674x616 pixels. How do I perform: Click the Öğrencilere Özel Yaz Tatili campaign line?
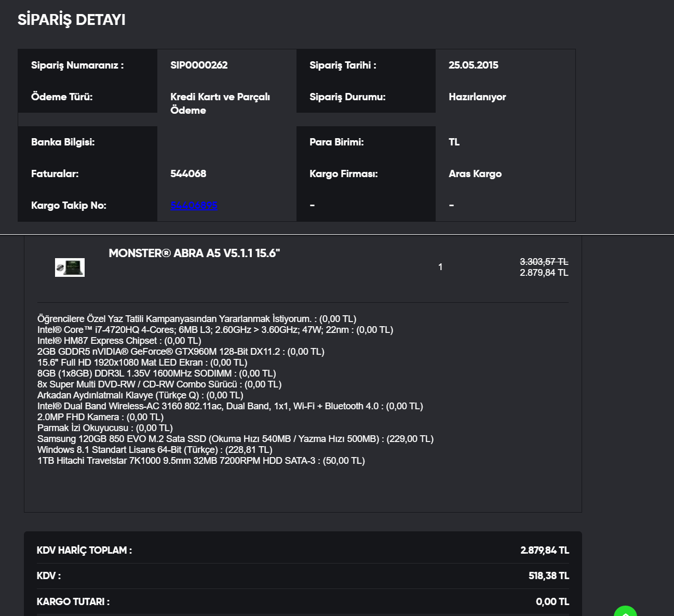tap(197, 319)
